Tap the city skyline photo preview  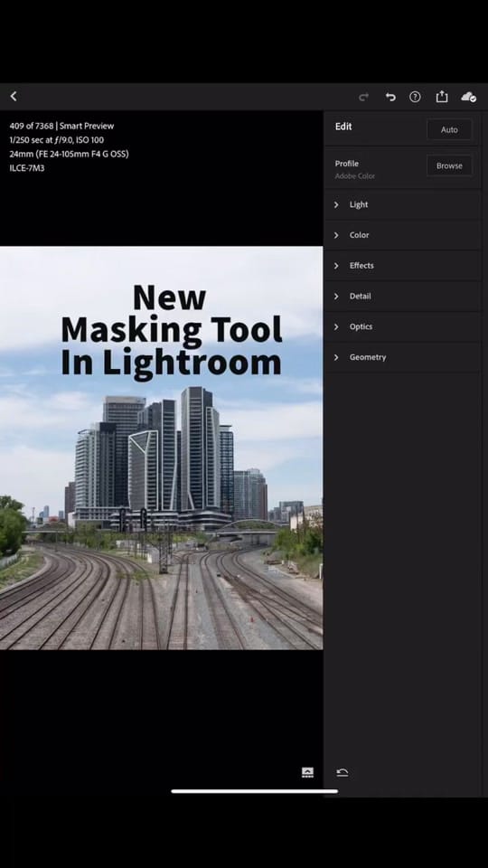pyautogui.click(x=161, y=448)
